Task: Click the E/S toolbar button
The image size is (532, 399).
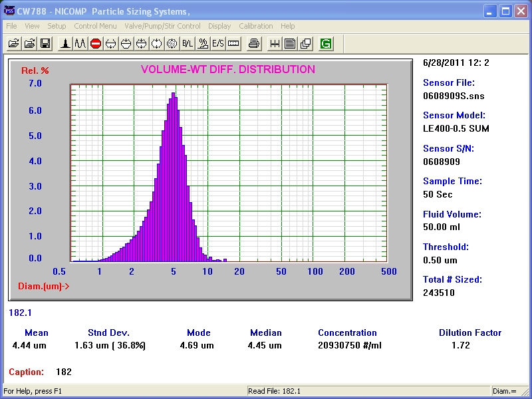Action: click(218, 44)
